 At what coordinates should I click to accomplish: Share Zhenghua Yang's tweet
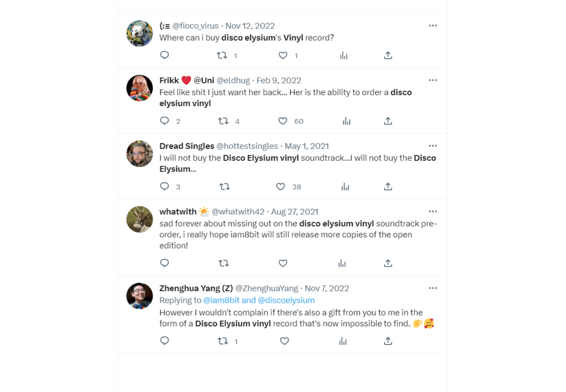tap(388, 341)
